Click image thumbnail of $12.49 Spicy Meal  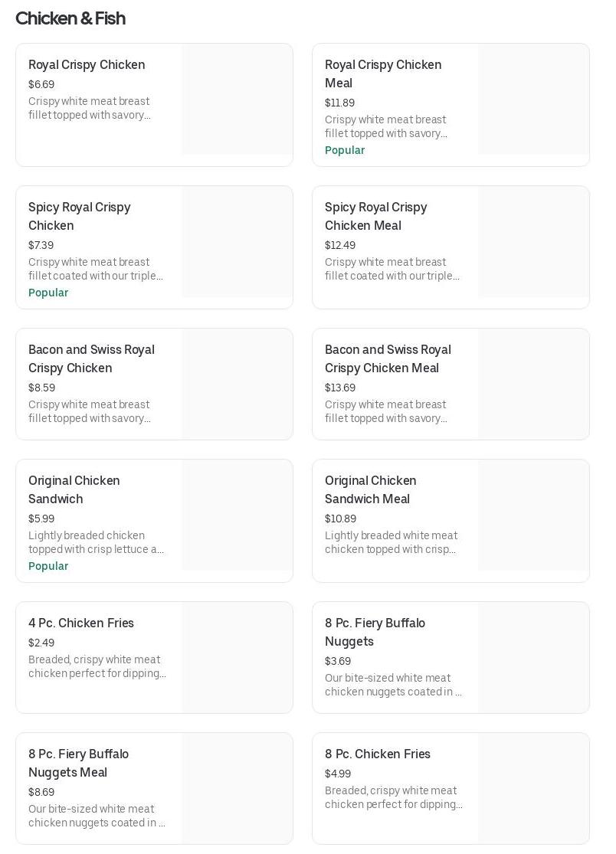point(533,242)
